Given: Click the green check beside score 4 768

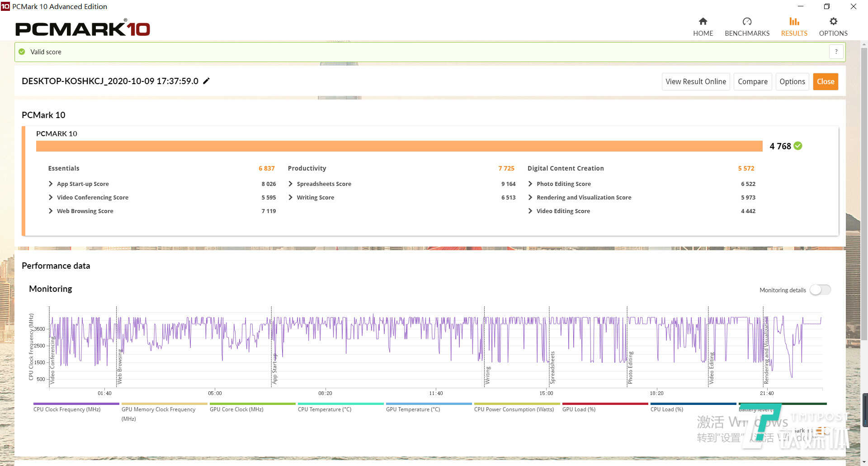Looking at the screenshot, I should click(798, 146).
